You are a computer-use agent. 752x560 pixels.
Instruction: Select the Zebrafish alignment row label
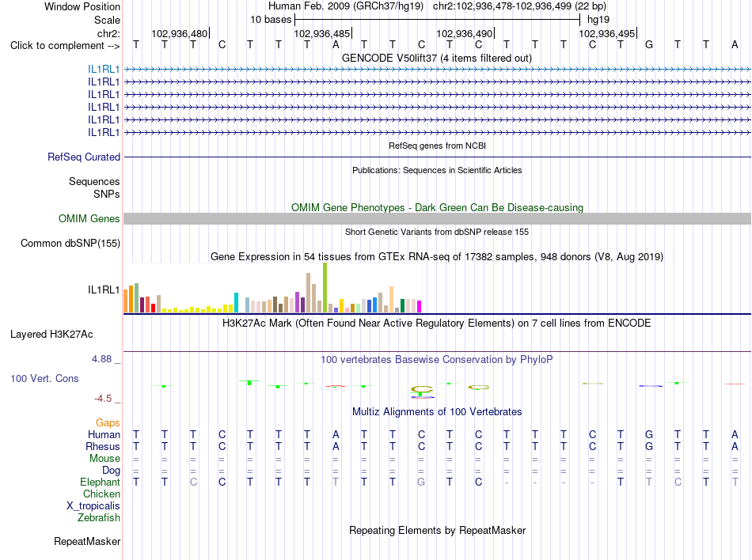[99, 517]
